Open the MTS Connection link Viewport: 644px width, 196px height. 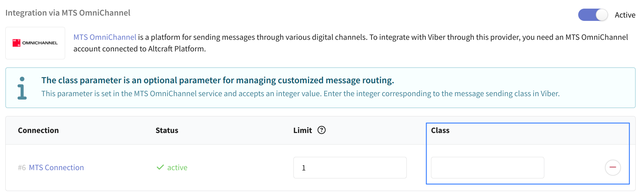[x=56, y=167]
